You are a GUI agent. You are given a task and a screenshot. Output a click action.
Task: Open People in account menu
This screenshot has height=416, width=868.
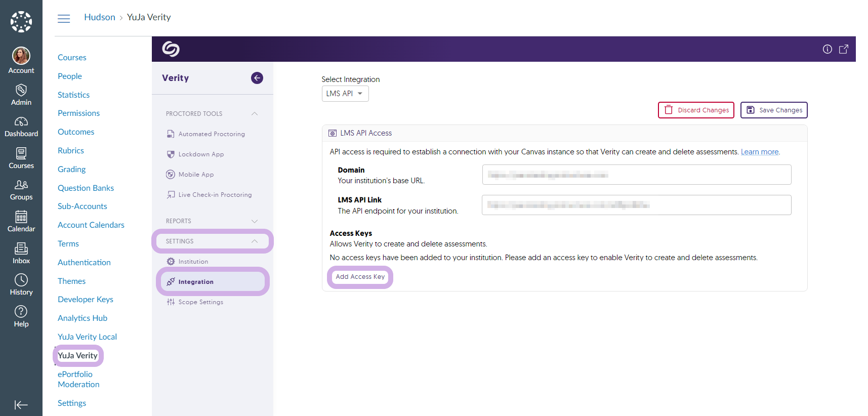[70, 76]
